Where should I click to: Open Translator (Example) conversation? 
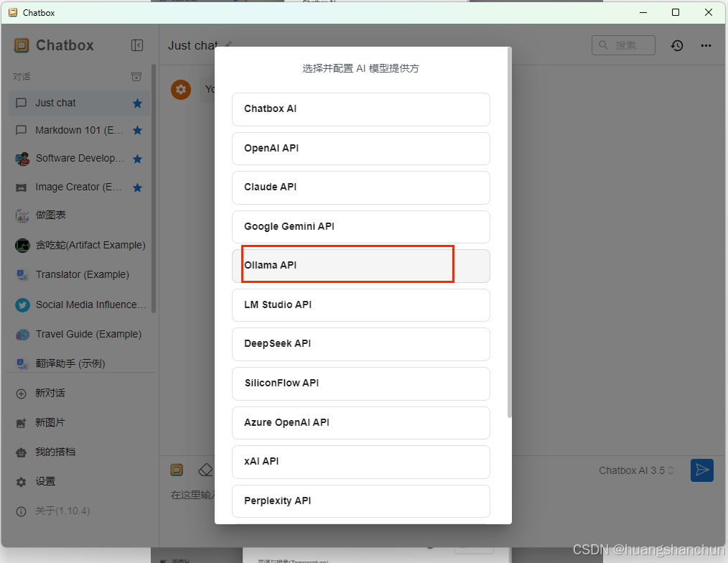[x=79, y=275]
